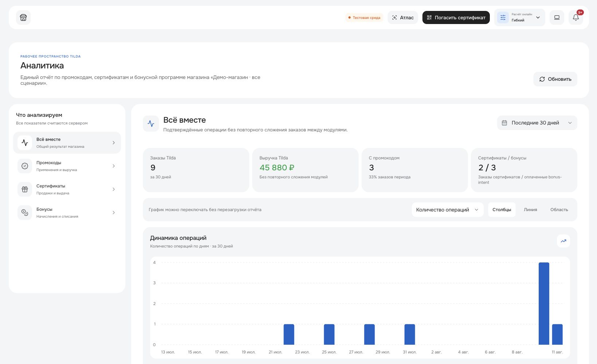597x364 pixels.
Task: Click Погасить сертификат button
Action: point(456,17)
